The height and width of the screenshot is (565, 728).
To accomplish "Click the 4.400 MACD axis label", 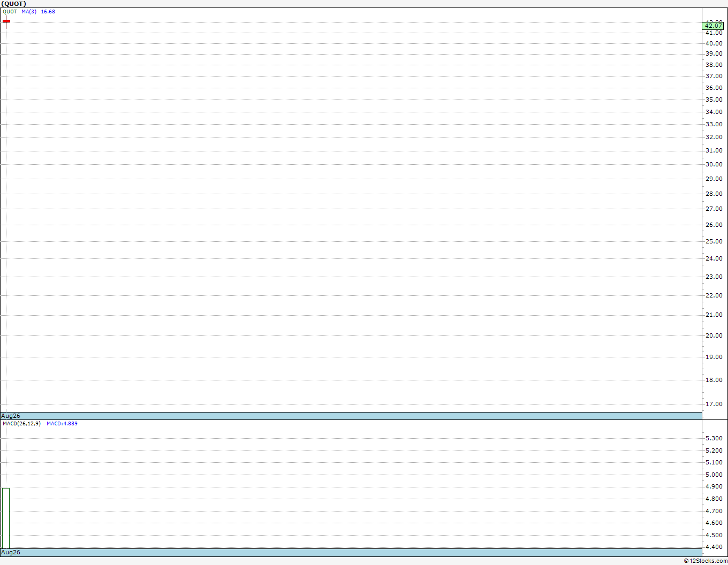I will (714, 547).
